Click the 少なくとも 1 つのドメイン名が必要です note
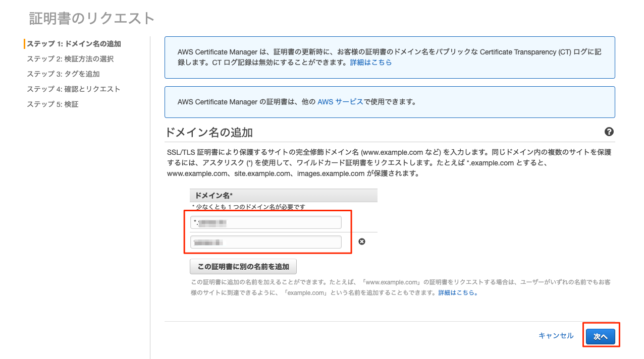The height and width of the screenshot is (359, 644). click(249, 207)
